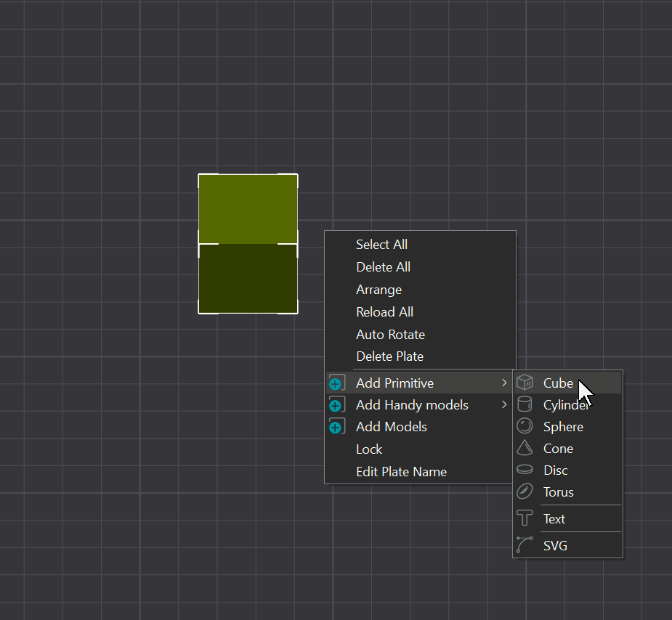Click the Sphere primitive icon
This screenshot has width=672, height=620.
pyautogui.click(x=524, y=426)
